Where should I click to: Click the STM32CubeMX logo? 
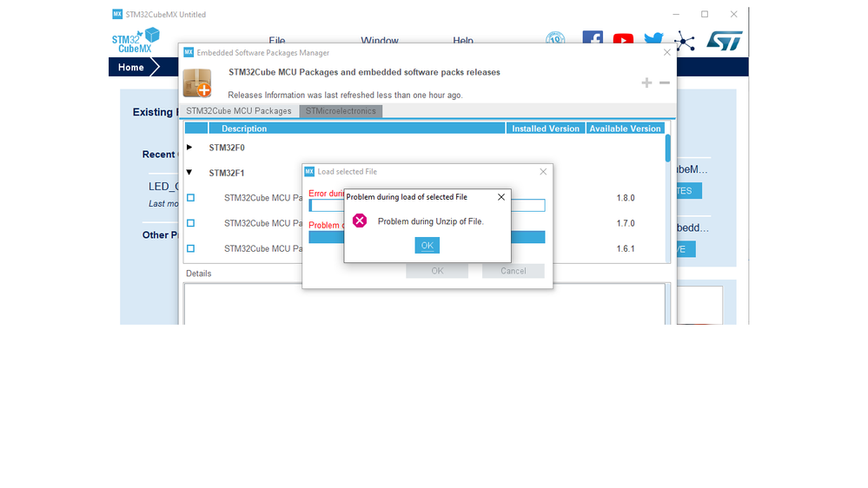[136, 41]
